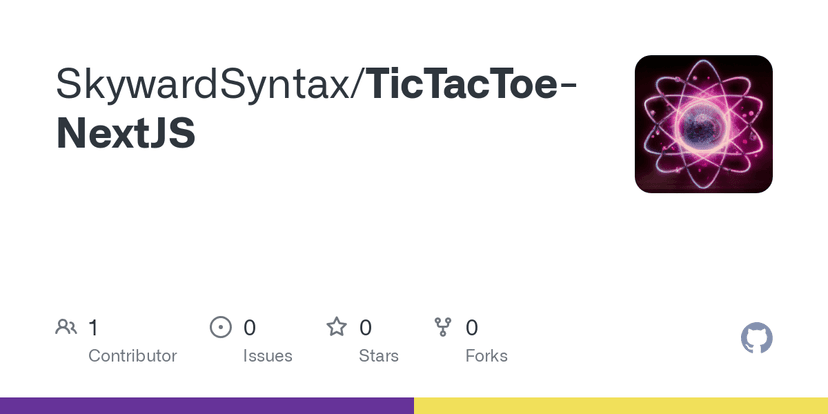This screenshot has width=828, height=414.
Task: Click the Forks branch icon
Action: [443, 327]
